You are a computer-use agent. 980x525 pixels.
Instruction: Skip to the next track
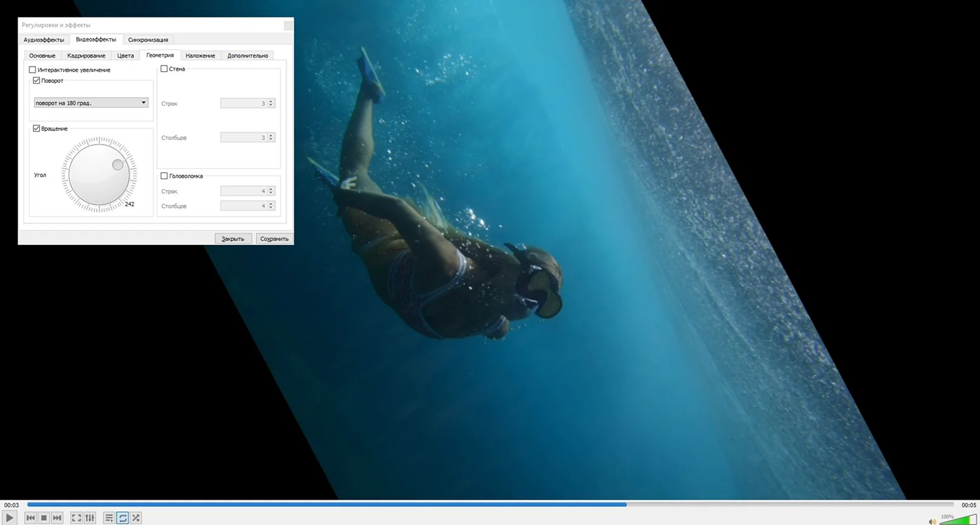pyautogui.click(x=57, y=518)
